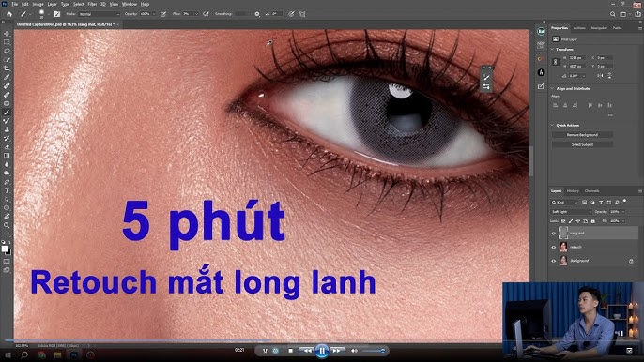Filter layers by adjustment layers icon
This screenshot has height=362, width=644.
point(592,203)
